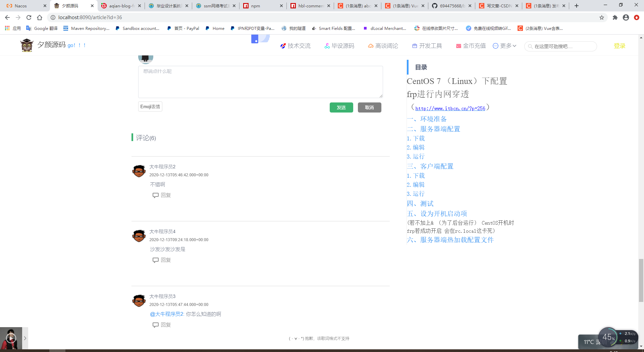The width and height of the screenshot is (644, 352).
Task: Open the 更多 dropdown menu
Action: tap(505, 46)
